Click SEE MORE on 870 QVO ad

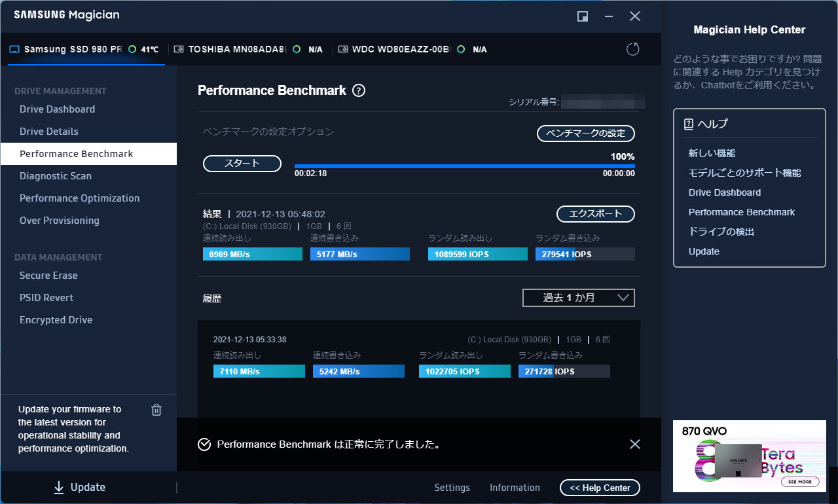pos(799,482)
